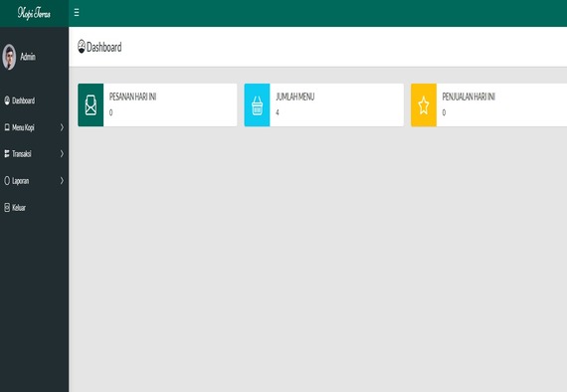Open the Admin profile avatar
Screen dimensions: 567x392
(9, 57)
